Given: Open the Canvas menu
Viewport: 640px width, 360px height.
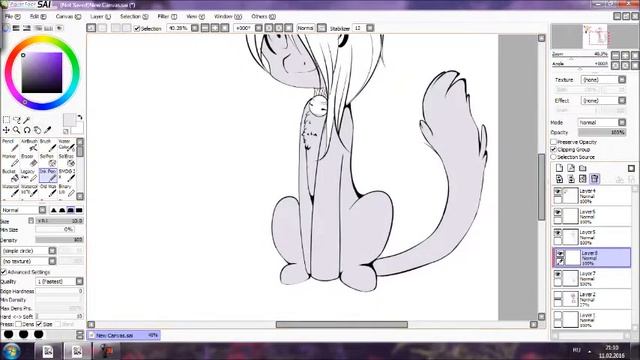Looking at the screenshot, I should click(68, 17).
